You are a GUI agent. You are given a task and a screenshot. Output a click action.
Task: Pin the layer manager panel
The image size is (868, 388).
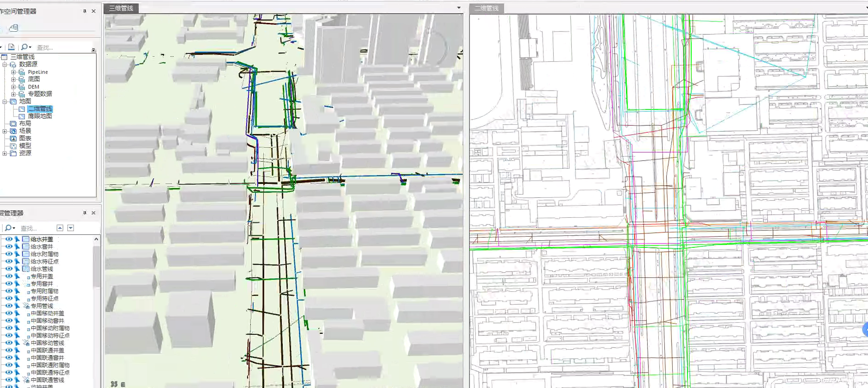pos(84,213)
